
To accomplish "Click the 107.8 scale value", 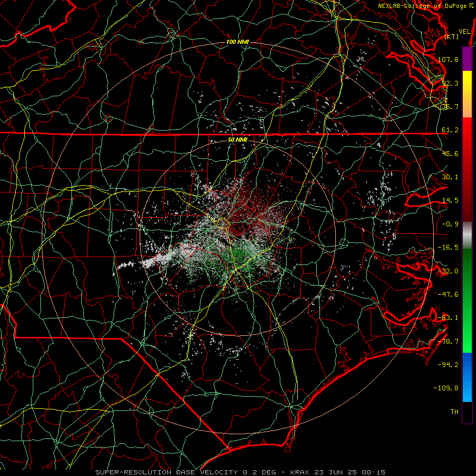I will (x=448, y=59).
